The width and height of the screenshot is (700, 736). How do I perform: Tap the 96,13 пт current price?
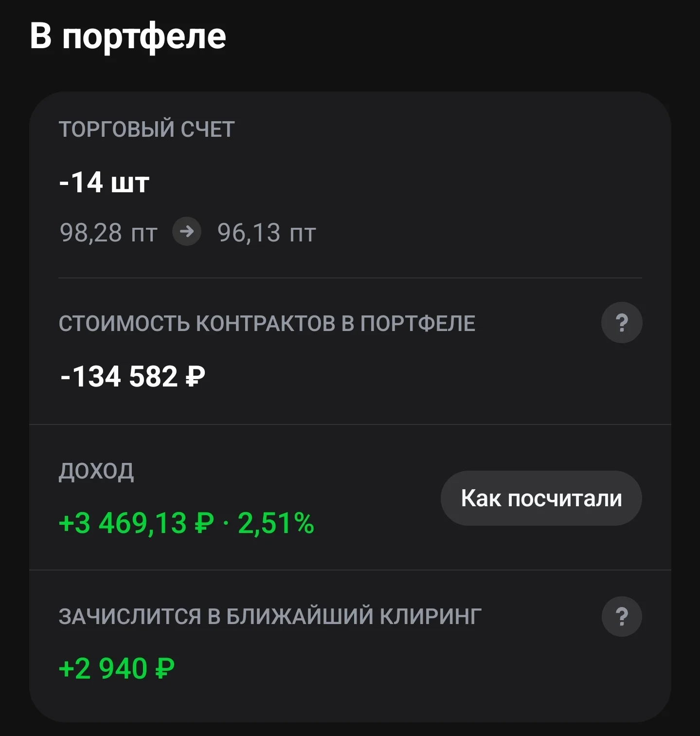267,232
